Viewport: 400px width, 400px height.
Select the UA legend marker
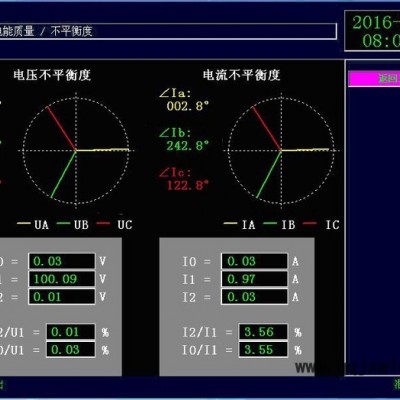tap(24, 223)
